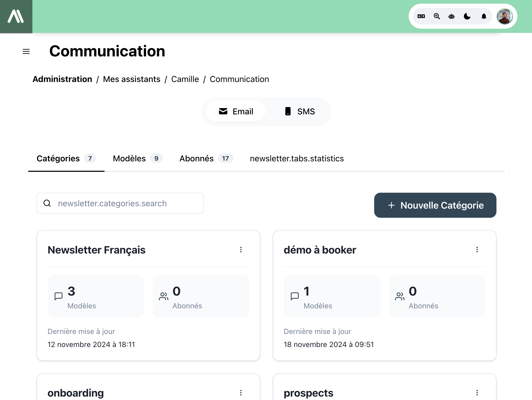Open the newsletter.tabs.statistics tab
Viewport: 532px width, 400px height.
click(x=297, y=158)
